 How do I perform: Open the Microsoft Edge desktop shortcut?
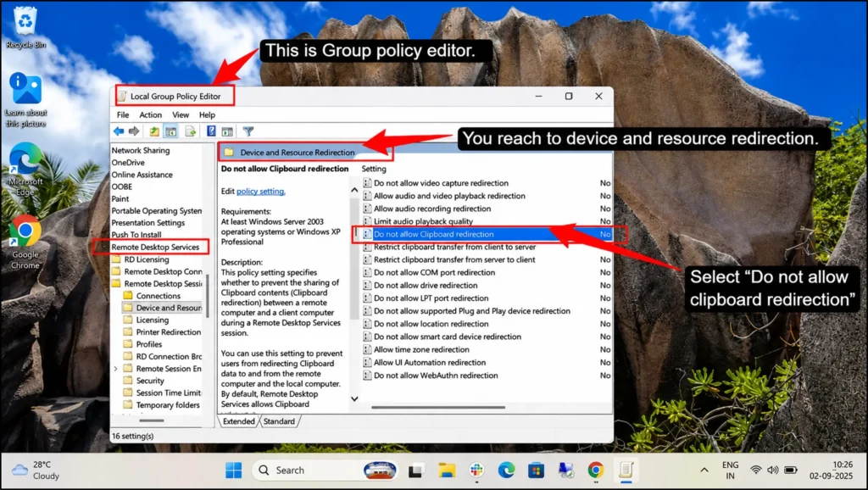point(25,169)
